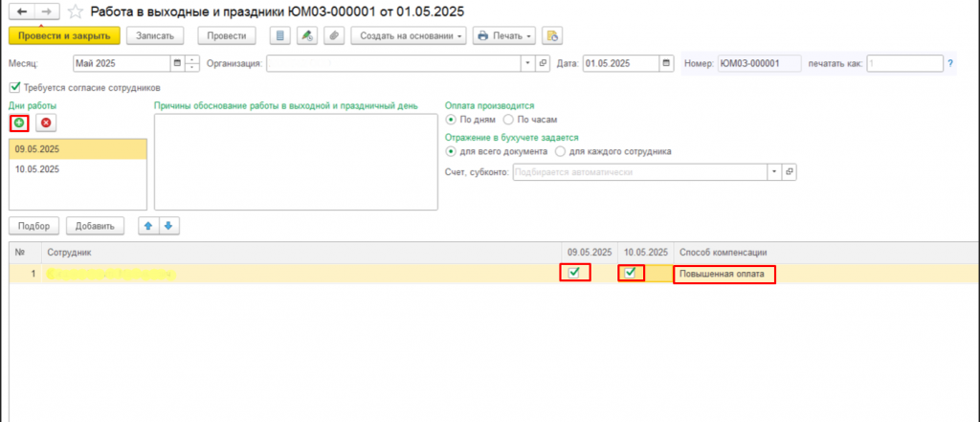The width and height of the screenshot is (980, 422).
Task: Click the 10.05.2025 table column header
Action: (x=646, y=253)
